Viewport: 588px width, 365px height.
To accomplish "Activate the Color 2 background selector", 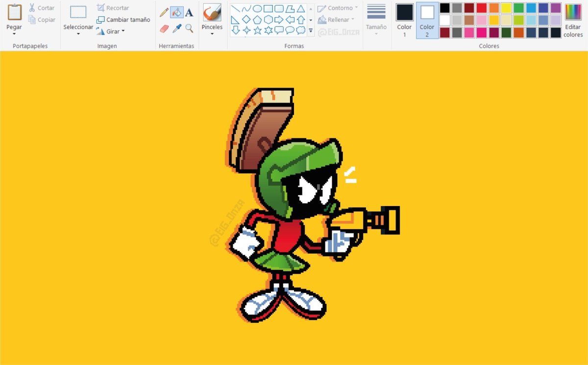I will coord(427,21).
